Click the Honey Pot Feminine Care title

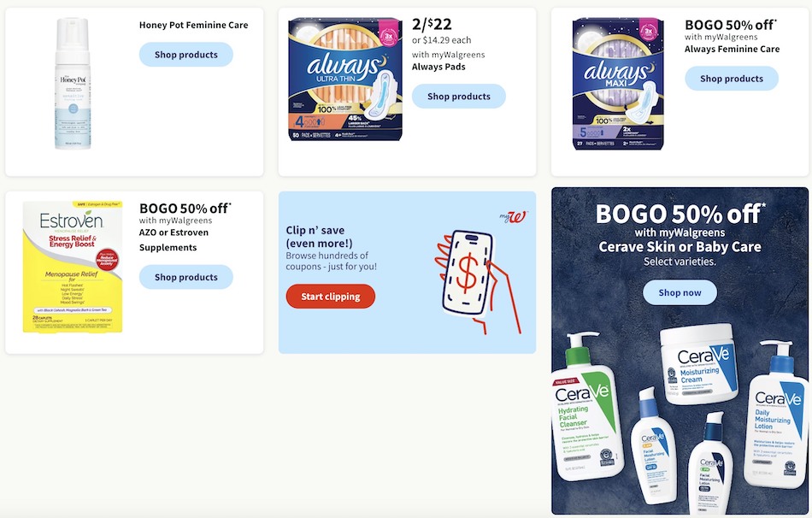click(x=194, y=25)
